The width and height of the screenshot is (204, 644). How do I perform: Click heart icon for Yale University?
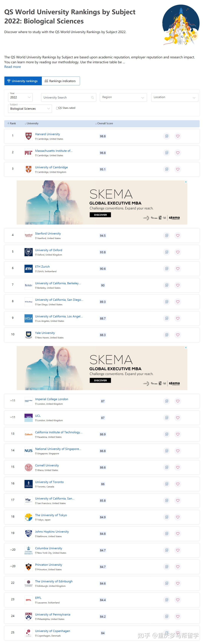pyautogui.click(x=178, y=335)
